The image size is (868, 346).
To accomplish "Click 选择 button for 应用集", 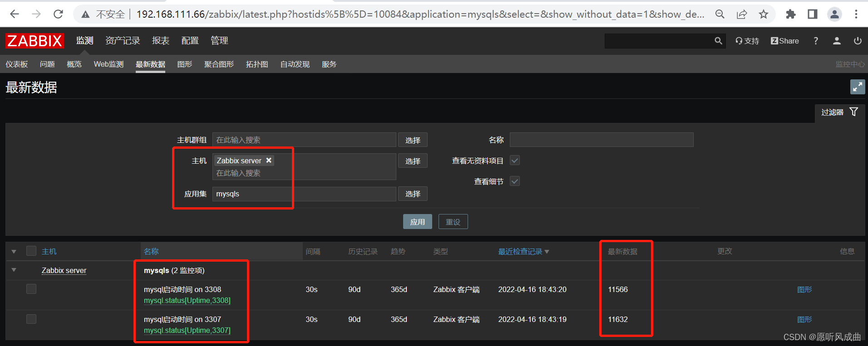I will [x=413, y=194].
